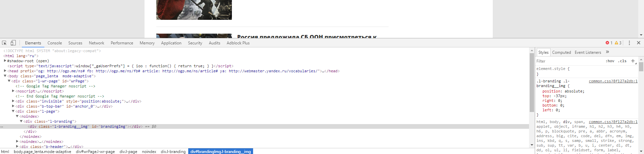Viewport: 644px width, 154px height.
Task: Open common.css link for .l-branding rule
Action: click(x=613, y=81)
